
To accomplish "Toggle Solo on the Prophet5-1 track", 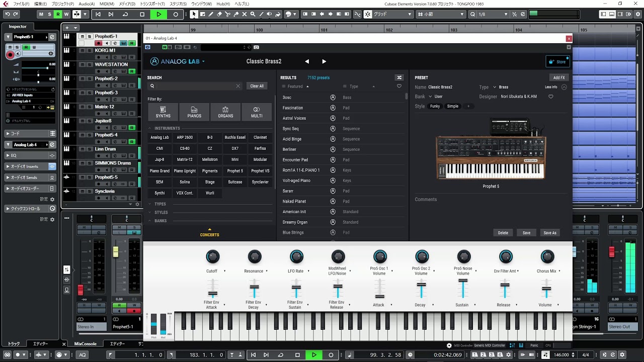I will pyautogui.click(x=90, y=36).
